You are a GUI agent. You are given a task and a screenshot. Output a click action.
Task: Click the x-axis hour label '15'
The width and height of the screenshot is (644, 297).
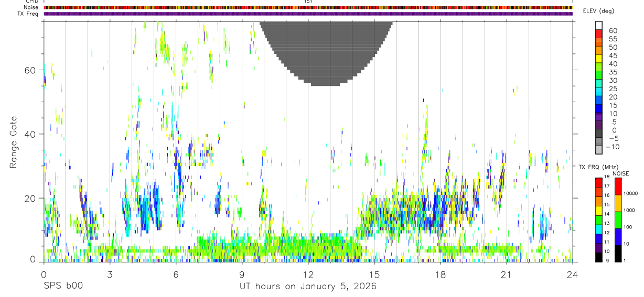tap(374, 275)
